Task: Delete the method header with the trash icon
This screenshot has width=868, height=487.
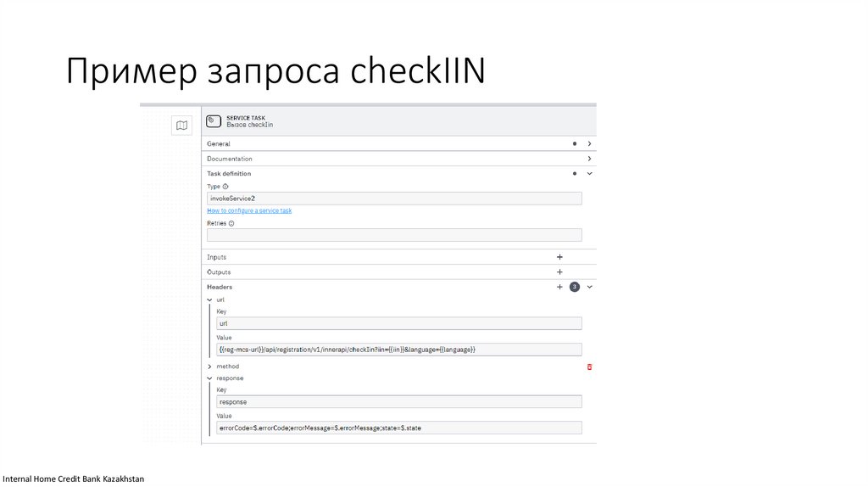Action: pyautogui.click(x=590, y=367)
